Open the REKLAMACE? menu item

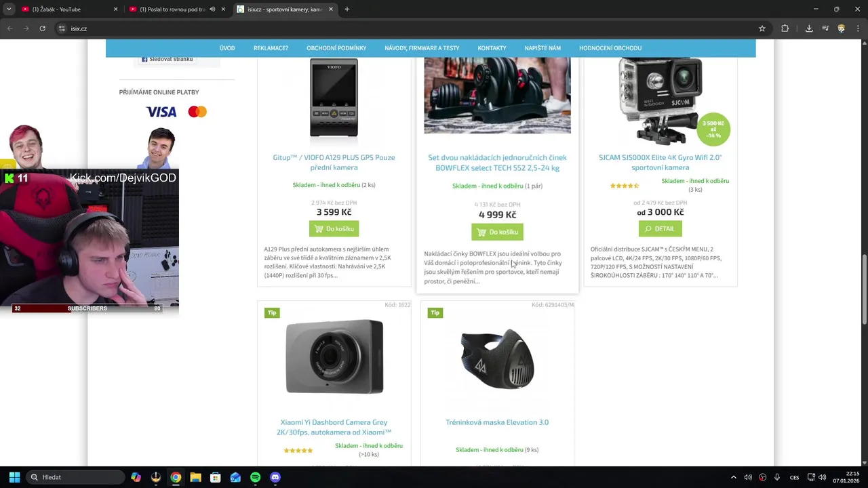tap(271, 48)
